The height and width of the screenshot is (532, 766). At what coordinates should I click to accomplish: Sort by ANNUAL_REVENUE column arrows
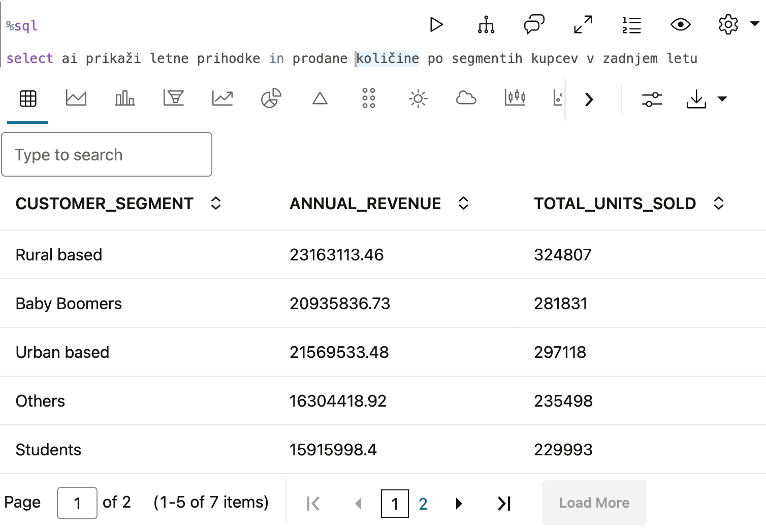click(463, 203)
